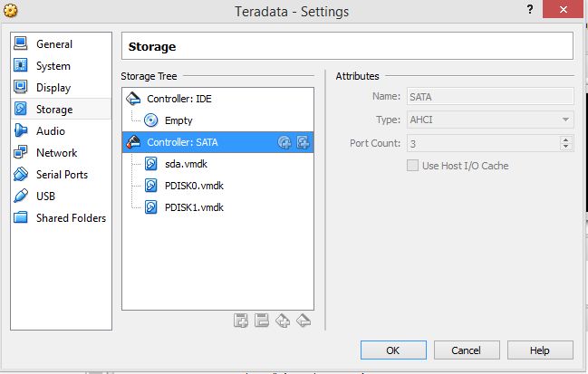Screen dimensions: 588x374
Task: Open the Audio settings category
Action: 61,130
